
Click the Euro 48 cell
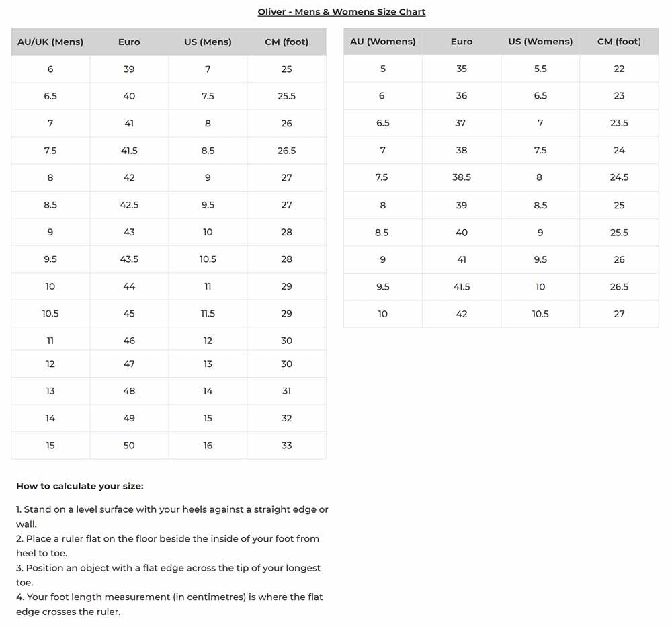[x=129, y=391]
